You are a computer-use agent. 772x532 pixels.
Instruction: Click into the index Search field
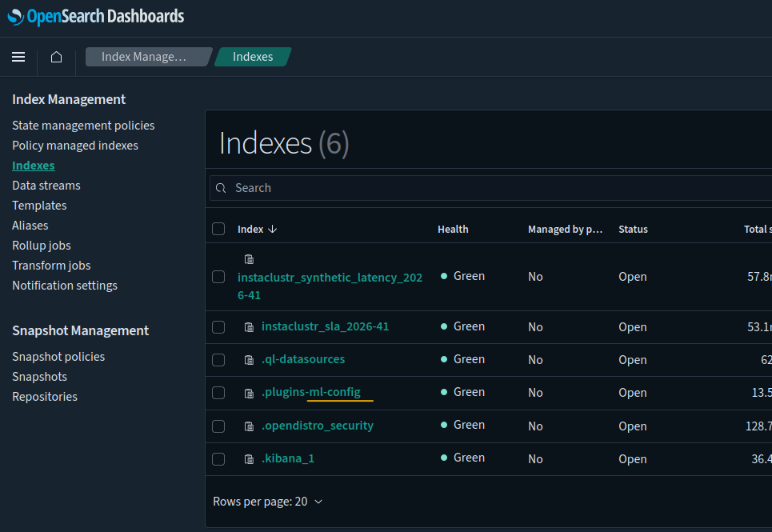tap(492, 188)
